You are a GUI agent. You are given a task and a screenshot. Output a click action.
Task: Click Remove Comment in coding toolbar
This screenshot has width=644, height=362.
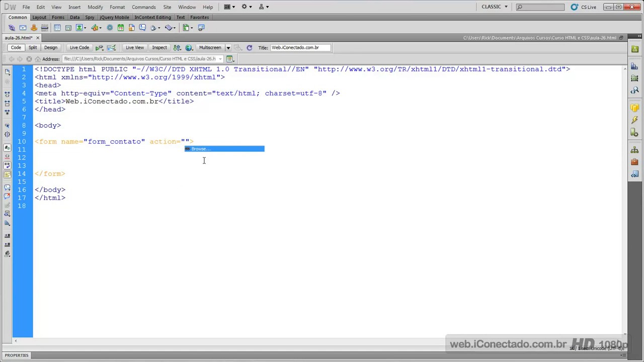pyautogui.click(x=7, y=196)
